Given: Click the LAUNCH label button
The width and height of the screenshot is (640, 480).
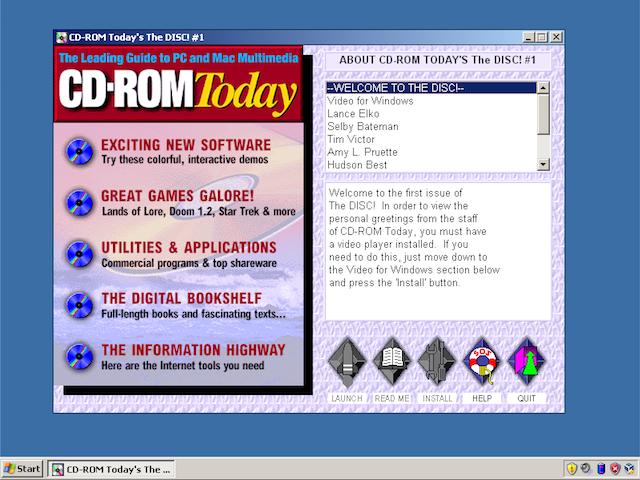Looking at the screenshot, I should 347,399.
